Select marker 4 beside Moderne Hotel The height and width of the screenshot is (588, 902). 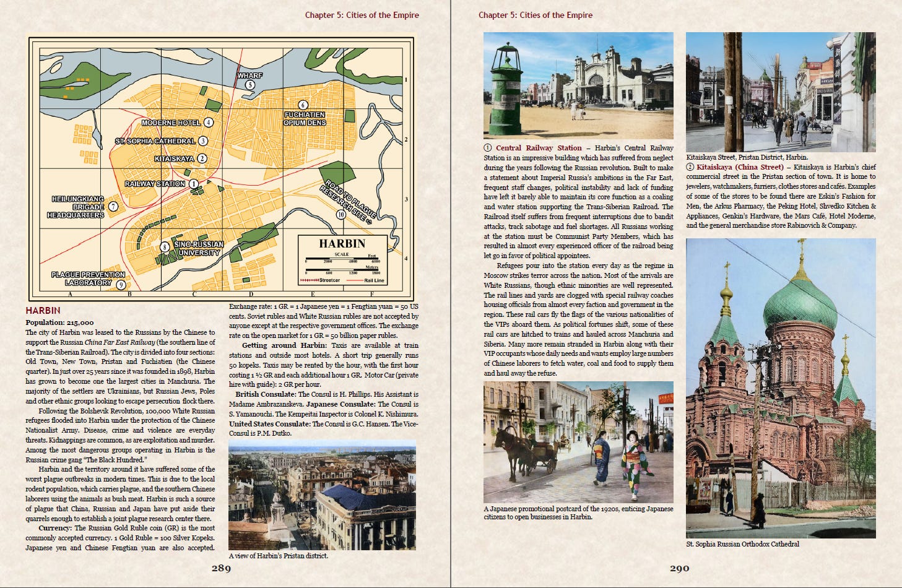click(209, 123)
